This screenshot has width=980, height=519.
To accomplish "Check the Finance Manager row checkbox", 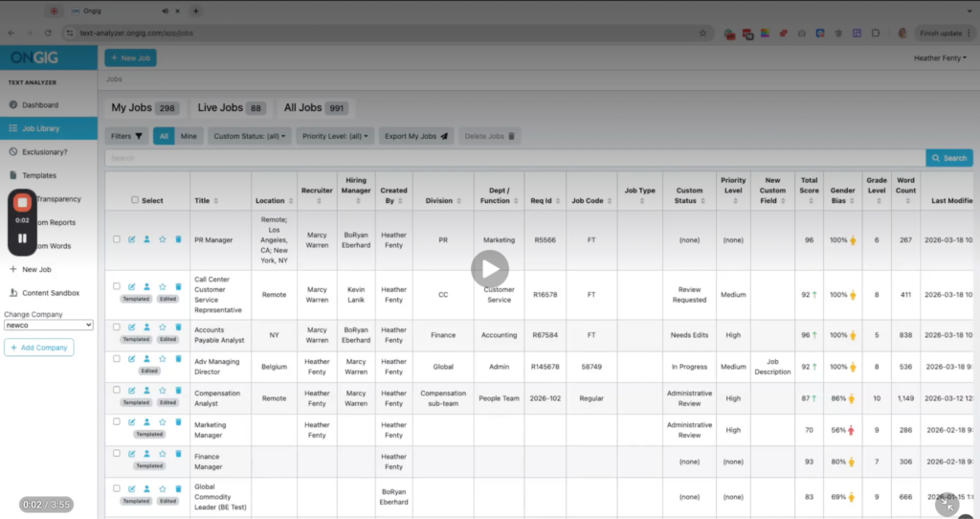I will pyautogui.click(x=116, y=453).
